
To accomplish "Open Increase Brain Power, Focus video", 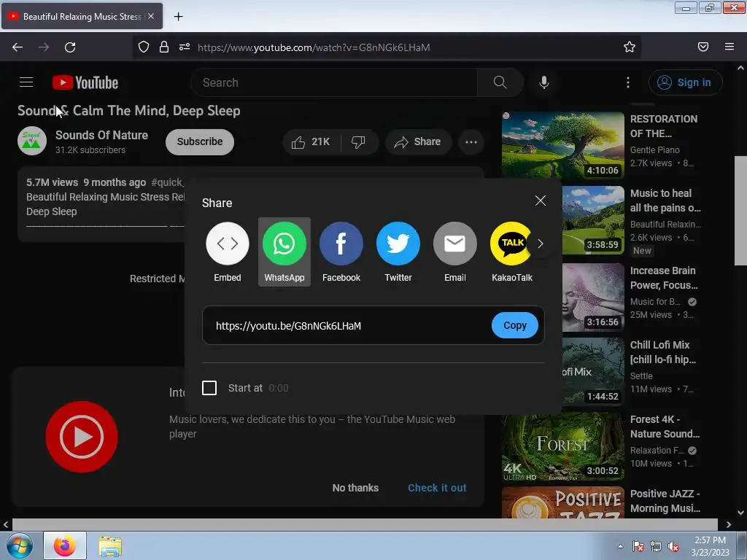I will pyautogui.click(x=663, y=278).
